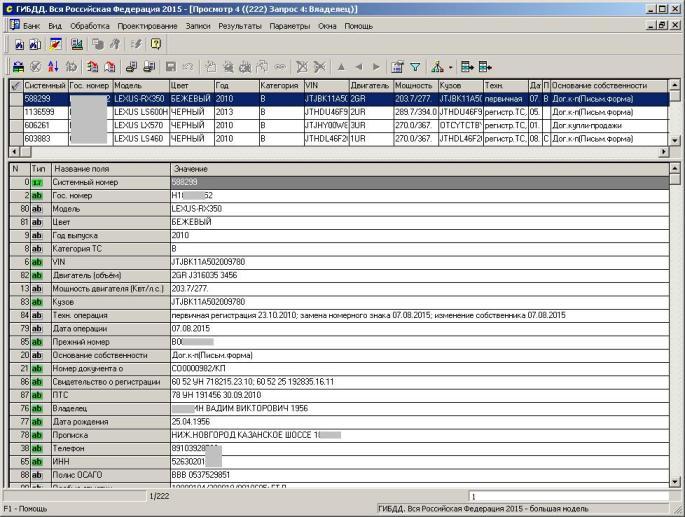Click the scissors cut icon
The width and height of the screenshot is (685, 517).
click(320, 67)
